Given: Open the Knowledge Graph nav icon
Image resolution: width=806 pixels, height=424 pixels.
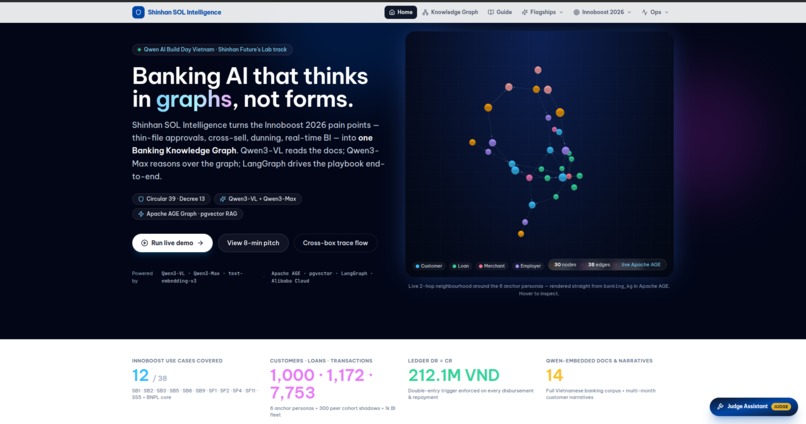Looking at the screenshot, I should pyautogui.click(x=425, y=12).
